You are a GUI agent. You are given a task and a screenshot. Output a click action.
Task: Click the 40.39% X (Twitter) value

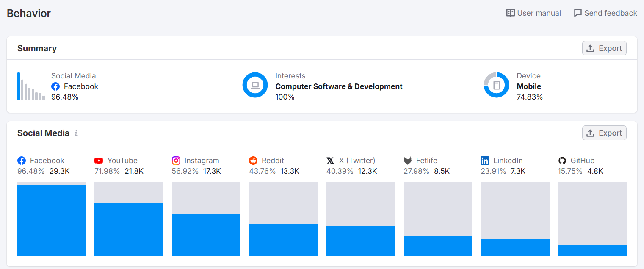point(340,171)
